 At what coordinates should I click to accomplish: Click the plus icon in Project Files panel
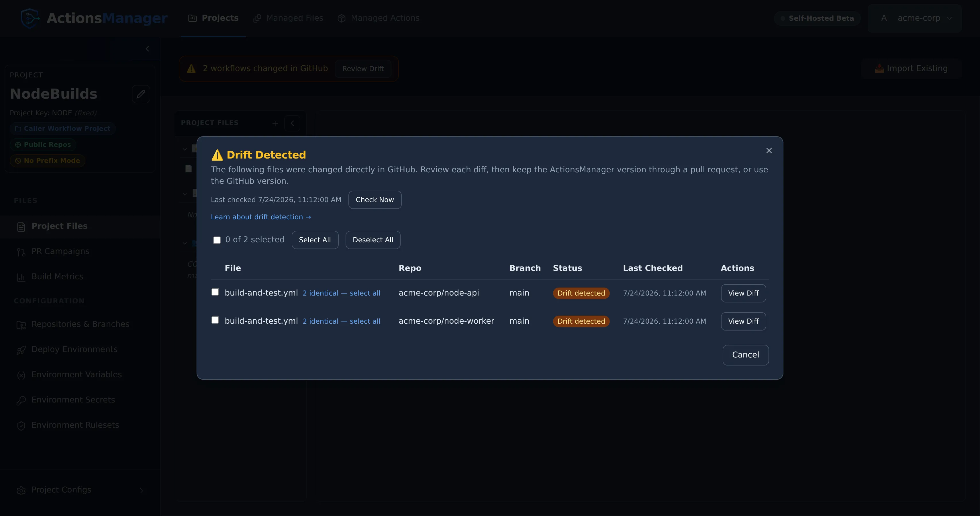(x=275, y=123)
